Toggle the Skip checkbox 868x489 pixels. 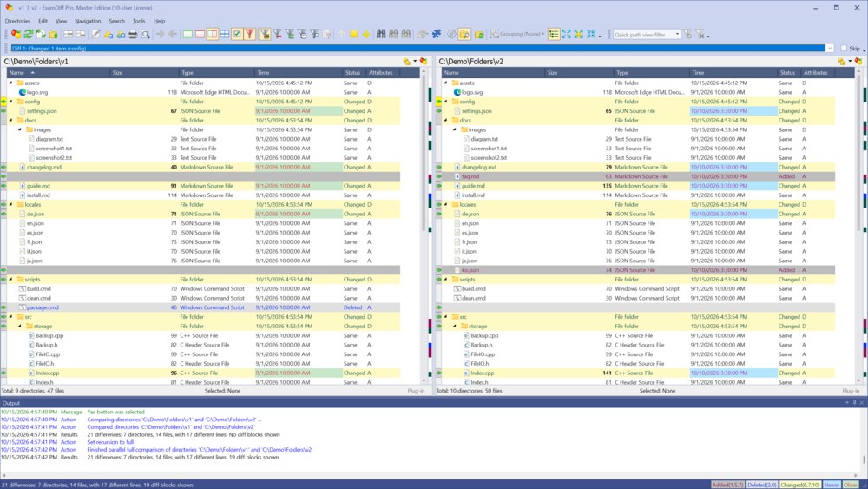(x=844, y=48)
